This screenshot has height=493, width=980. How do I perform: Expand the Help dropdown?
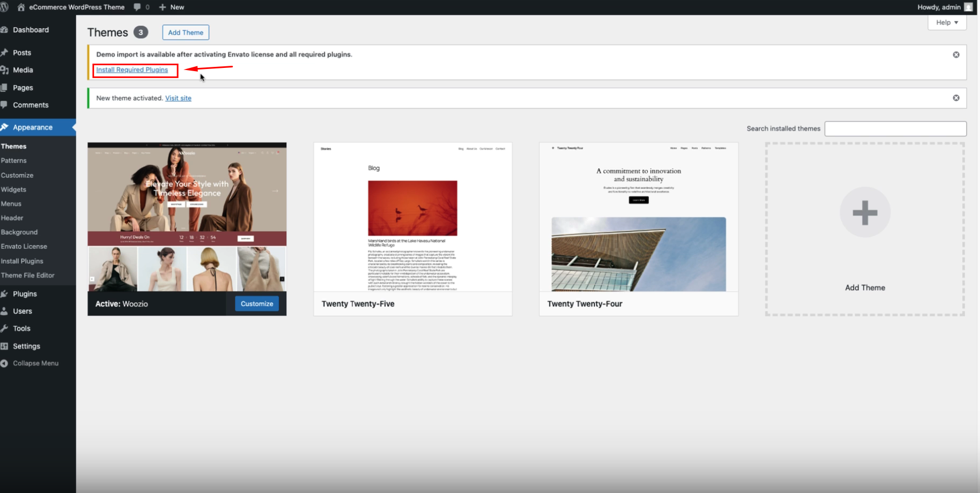(x=947, y=22)
